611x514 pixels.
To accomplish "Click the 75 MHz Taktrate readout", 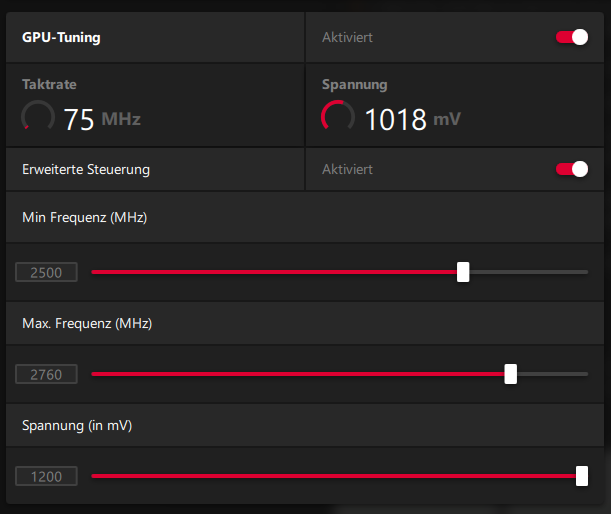I will [x=102, y=120].
